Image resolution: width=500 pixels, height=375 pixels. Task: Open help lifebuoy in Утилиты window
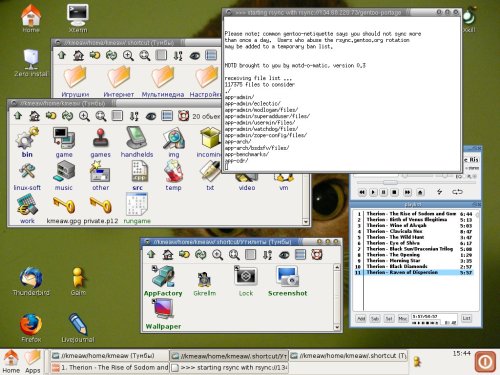click(x=317, y=255)
